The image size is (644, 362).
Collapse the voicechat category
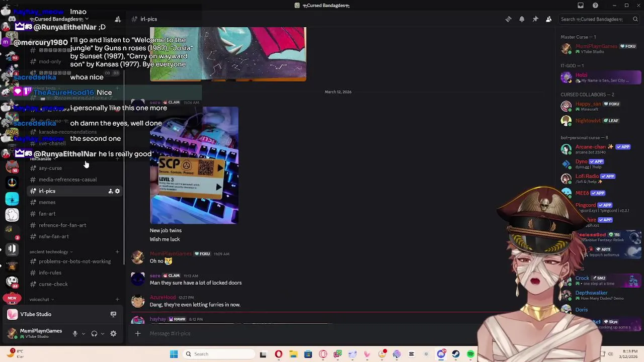pyautogui.click(x=42, y=300)
